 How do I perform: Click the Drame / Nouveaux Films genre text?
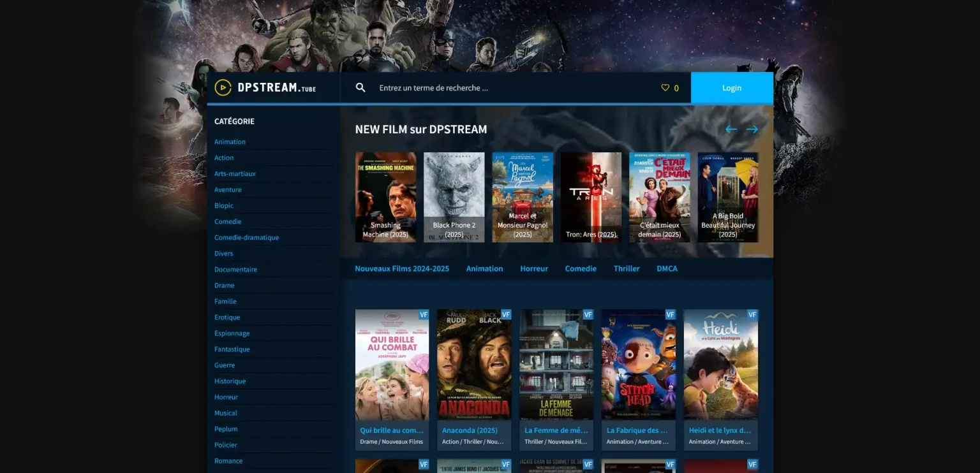click(392, 442)
